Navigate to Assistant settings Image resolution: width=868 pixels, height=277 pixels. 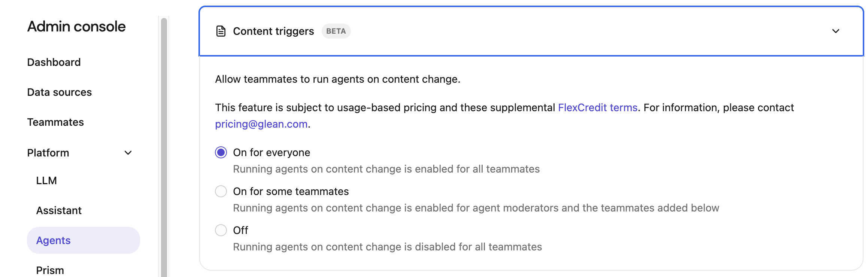tap(59, 210)
